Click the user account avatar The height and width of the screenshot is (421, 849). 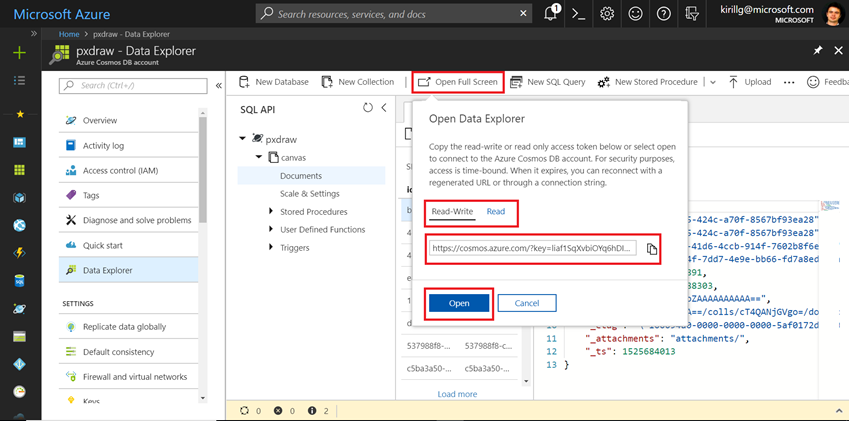coord(834,14)
